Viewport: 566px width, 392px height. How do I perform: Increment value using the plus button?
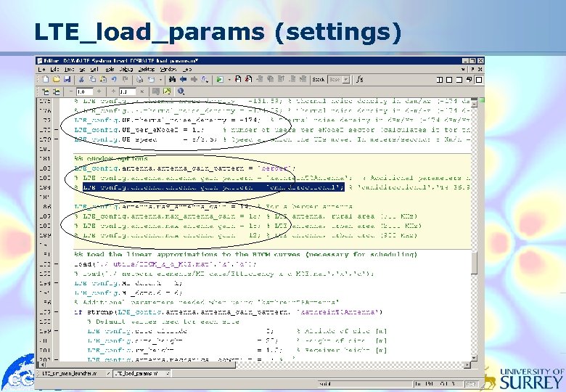tap(99, 91)
